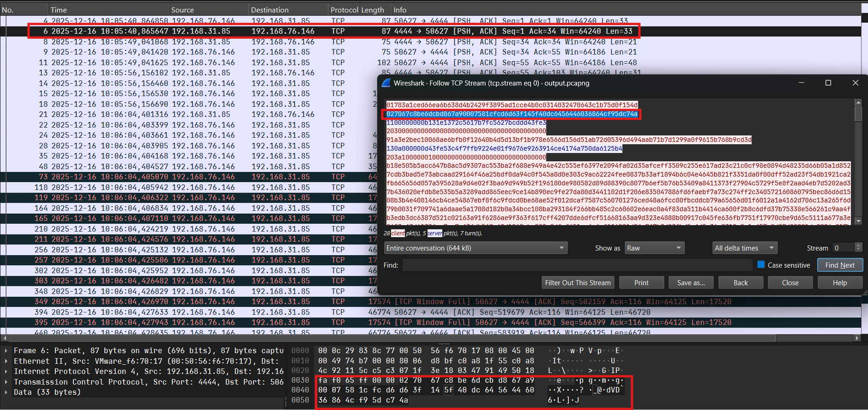
Task: Expand the Ethernet II tree item
Action: pos(6,361)
